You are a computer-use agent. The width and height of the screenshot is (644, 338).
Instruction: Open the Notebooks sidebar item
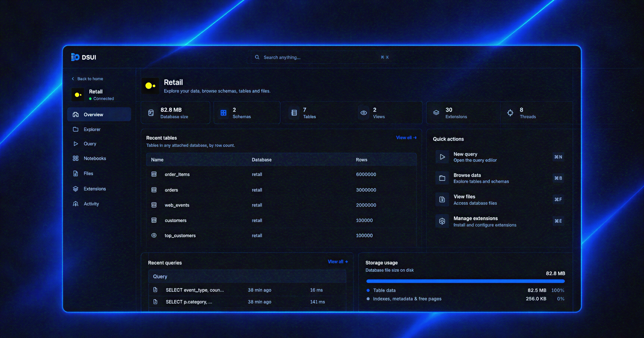click(x=99, y=158)
